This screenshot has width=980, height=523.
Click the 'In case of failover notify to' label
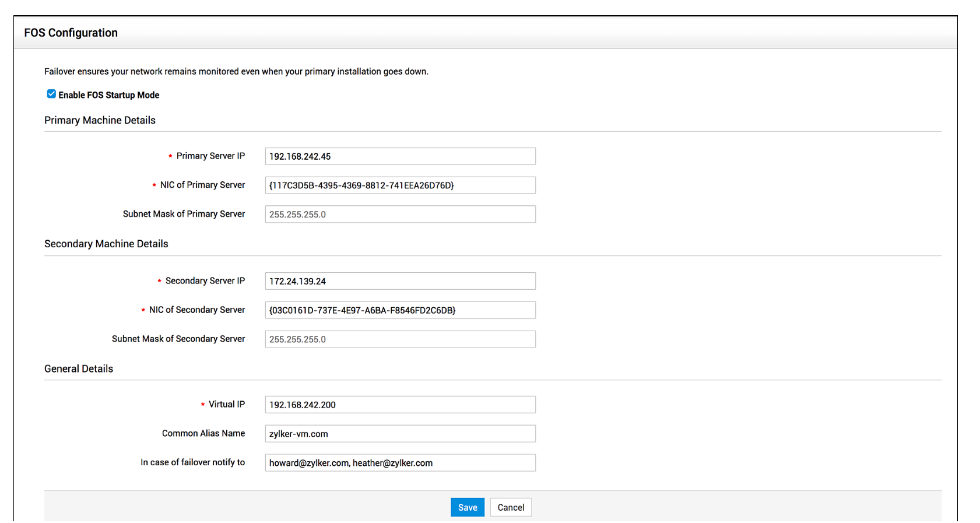pos(192,462)
